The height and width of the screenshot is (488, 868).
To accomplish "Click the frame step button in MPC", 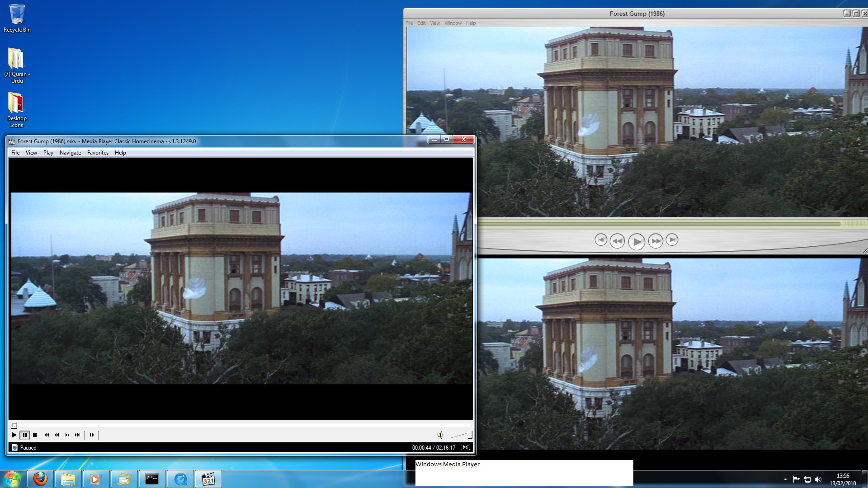I will point(92,435).
